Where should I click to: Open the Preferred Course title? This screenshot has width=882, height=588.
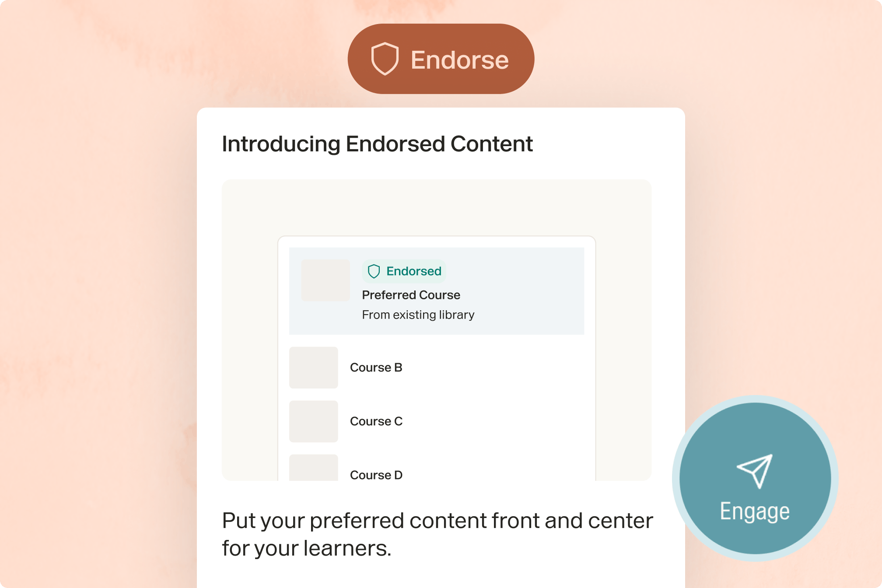[411, 295]
